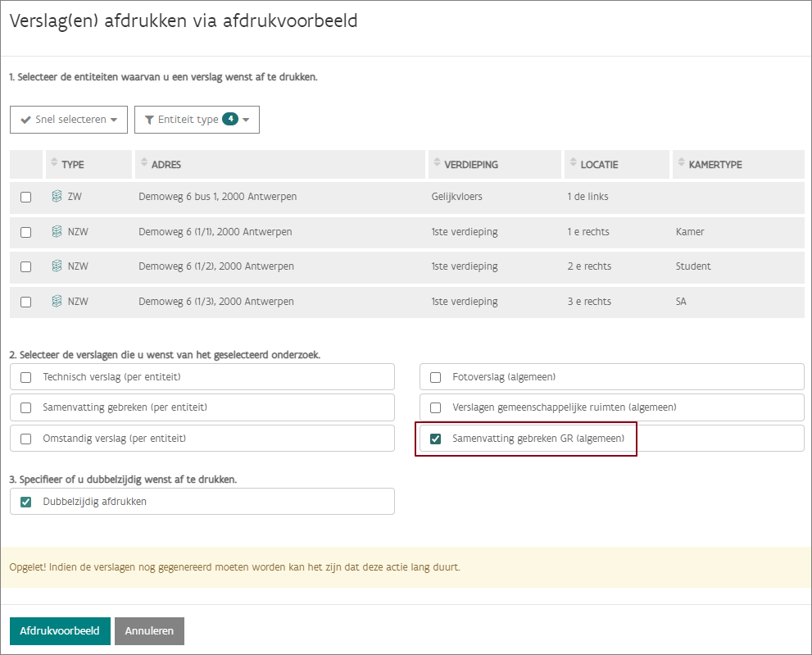The width and height of the screenshot is (812, 655).
Task: Click the entity icon for Demoweg 6 (1/1)
Action: coord(57,232)
